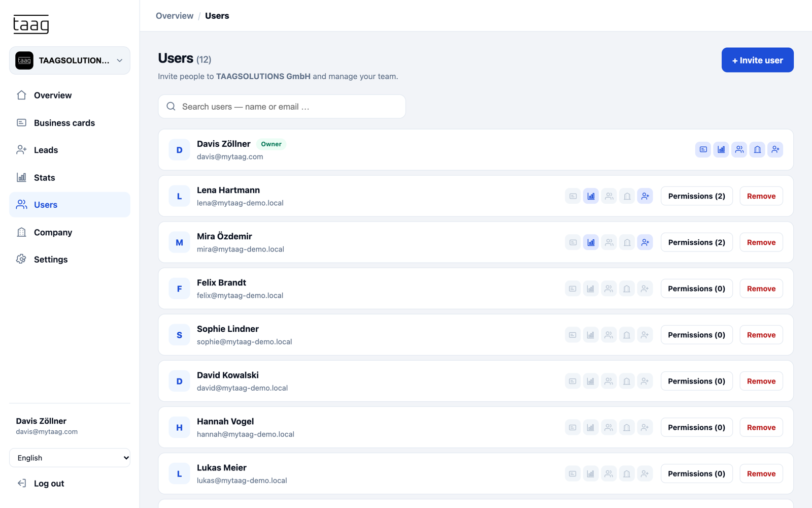Select Users in the sidebar
The image size is (812, 508).
70,205
